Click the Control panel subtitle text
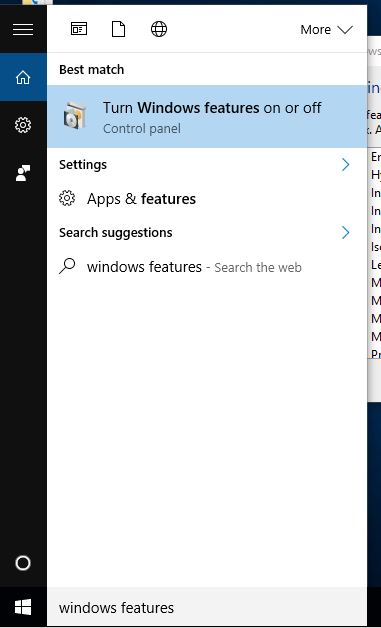Image resolution: width=381 pixels, height=628 pixels. click(142, 129)
